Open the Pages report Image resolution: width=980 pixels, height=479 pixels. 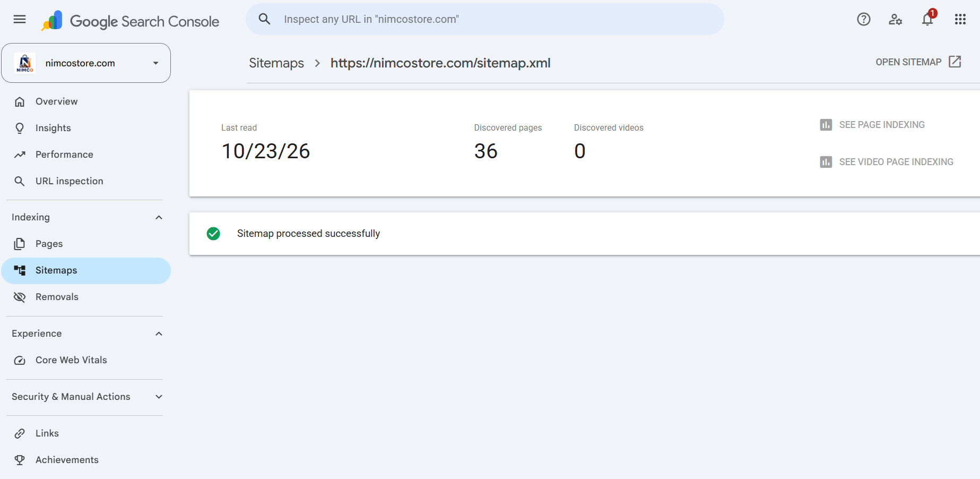(86, 244)
